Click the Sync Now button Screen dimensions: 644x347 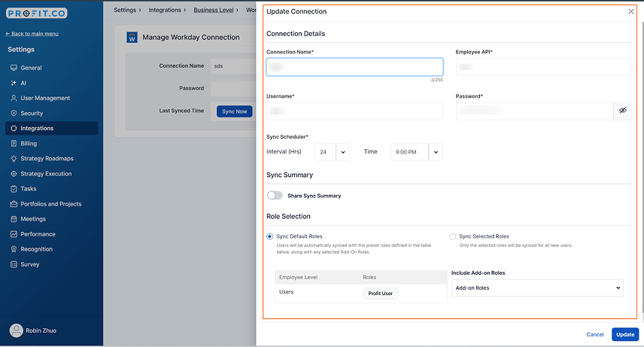pyautogui.click(x=235, y=111)
